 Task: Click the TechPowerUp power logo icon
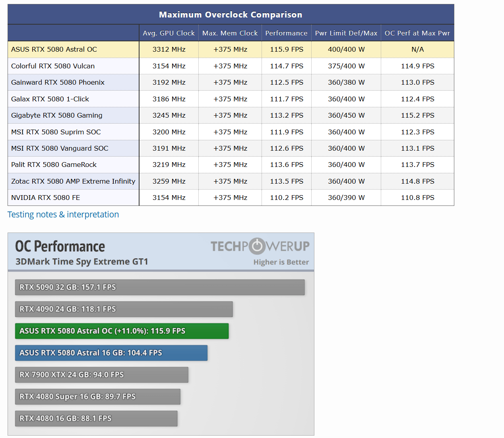(x=257, y=246)
